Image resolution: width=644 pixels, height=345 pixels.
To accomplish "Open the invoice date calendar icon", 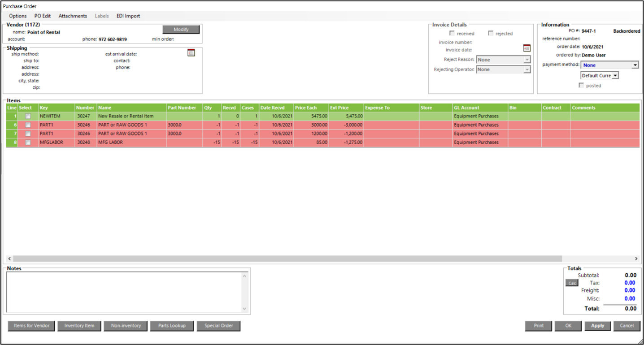I will [527, 48].
